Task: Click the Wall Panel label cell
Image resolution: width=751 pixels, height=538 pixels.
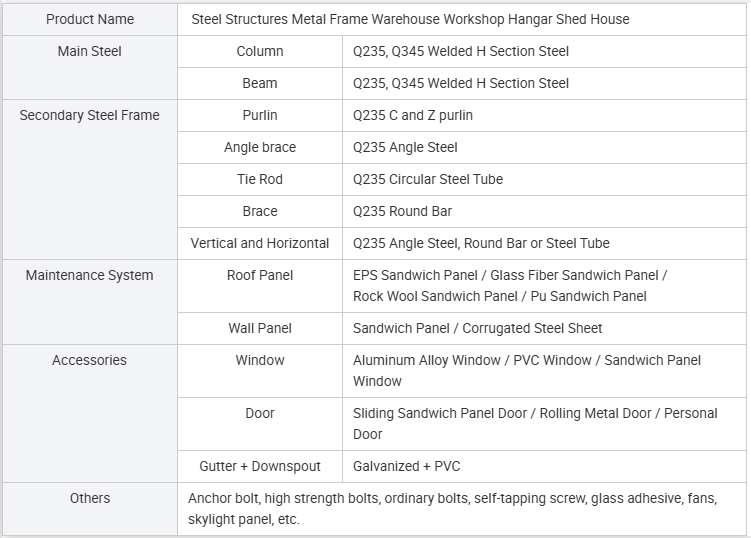Action: click(x=260, y=329)
